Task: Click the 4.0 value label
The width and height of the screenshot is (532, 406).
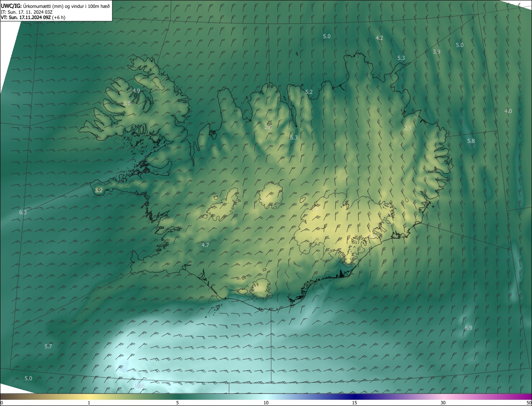Action: tap(508, 111)
